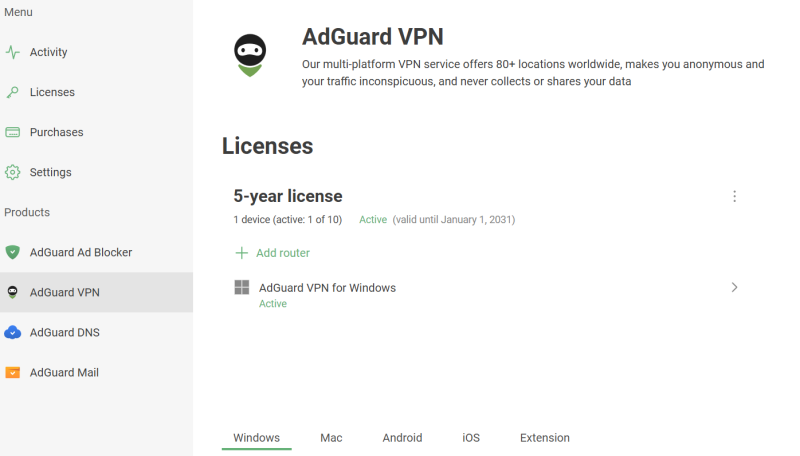Click the Add router link
Image resolution: width=800 pixels, height=456 pixels.
(x=282, y=253)
